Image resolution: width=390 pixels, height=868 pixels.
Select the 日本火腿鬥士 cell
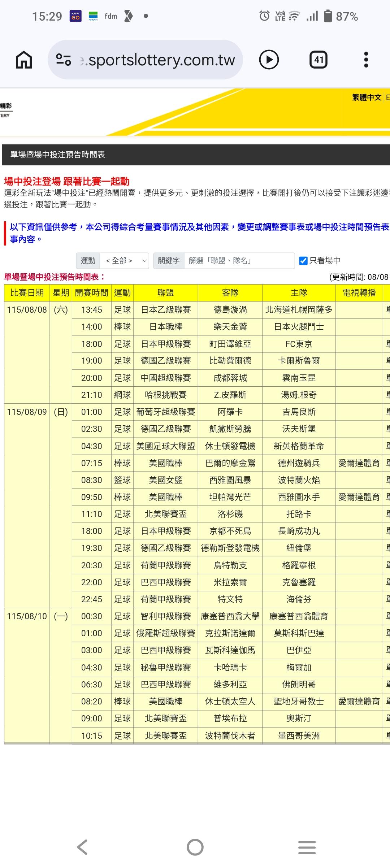point(299,327)
